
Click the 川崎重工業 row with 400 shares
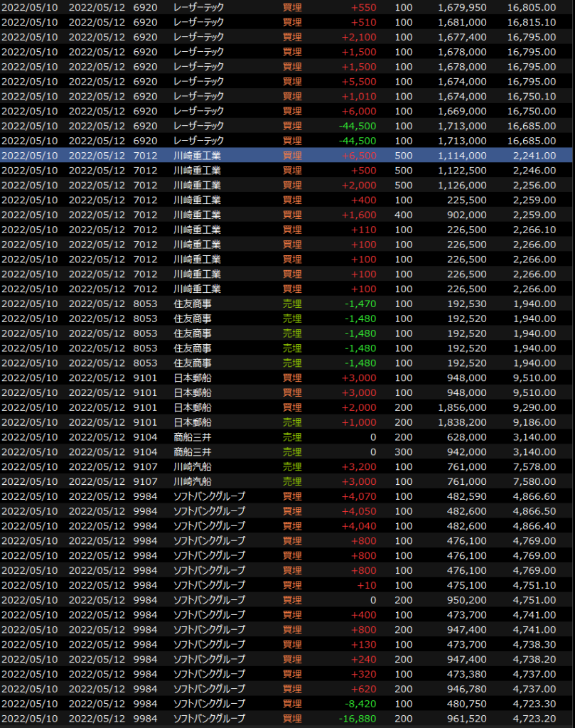click(284, 215)
